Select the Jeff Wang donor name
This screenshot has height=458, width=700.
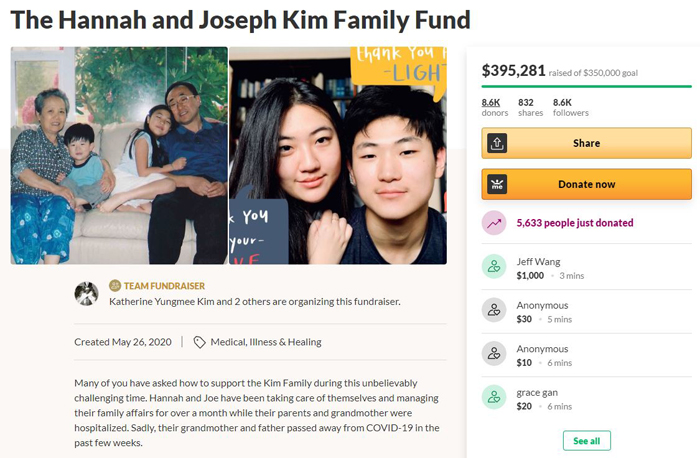pyautogui.click(x=538, y=262)
